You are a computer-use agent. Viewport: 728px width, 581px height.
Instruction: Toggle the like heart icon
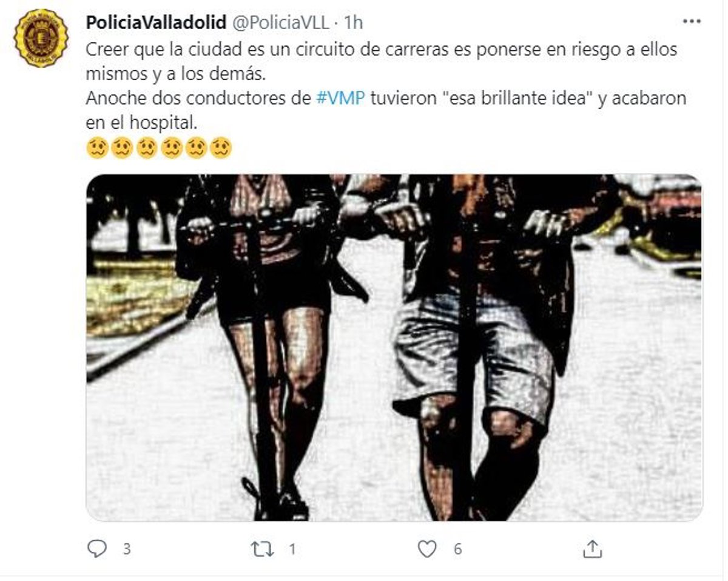(427, 549)
